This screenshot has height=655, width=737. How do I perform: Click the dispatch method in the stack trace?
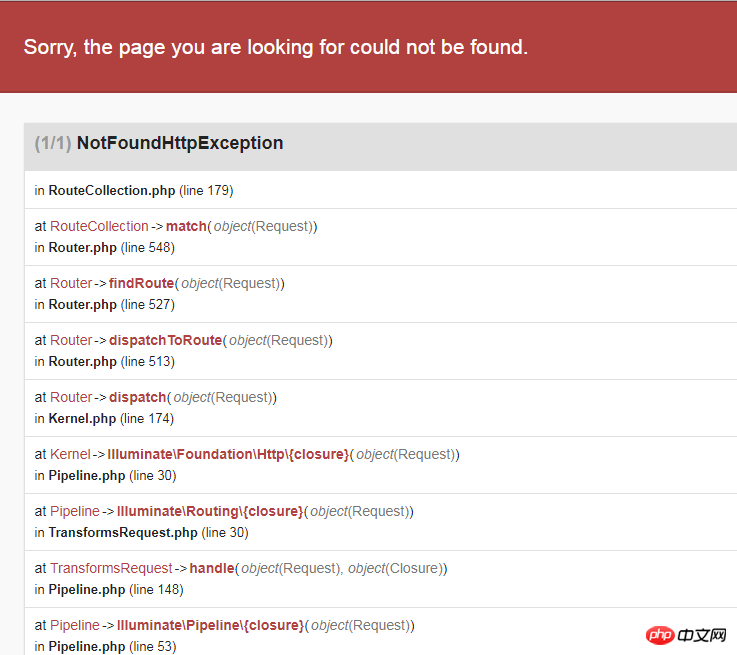pos(138,398)
